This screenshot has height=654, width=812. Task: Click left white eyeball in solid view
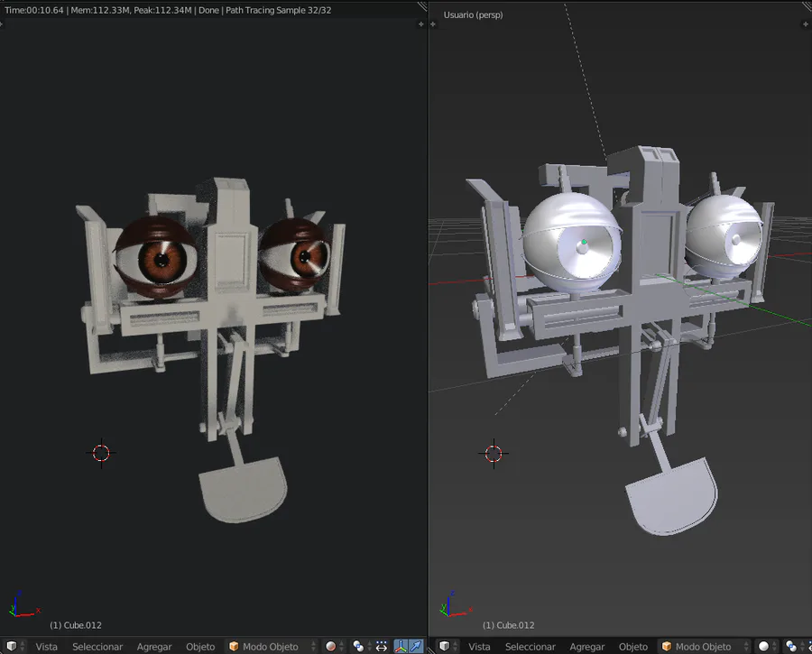(572, 241)
